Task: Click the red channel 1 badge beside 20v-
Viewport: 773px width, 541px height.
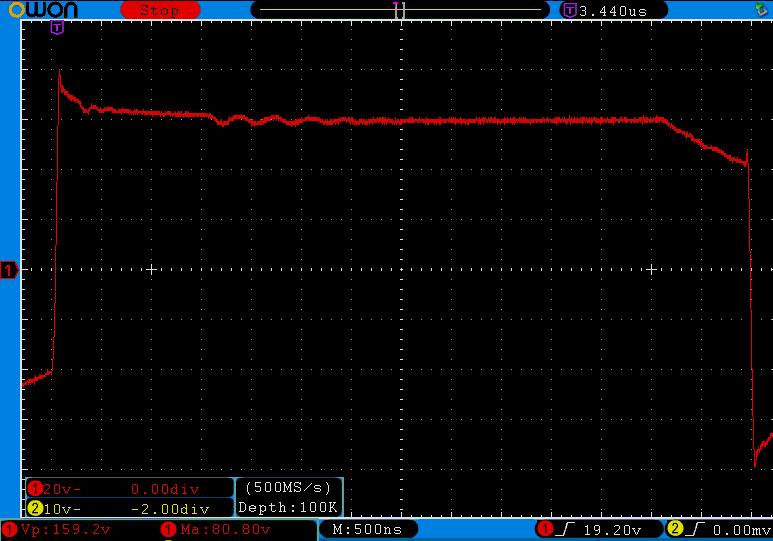Action: [35, 489]
